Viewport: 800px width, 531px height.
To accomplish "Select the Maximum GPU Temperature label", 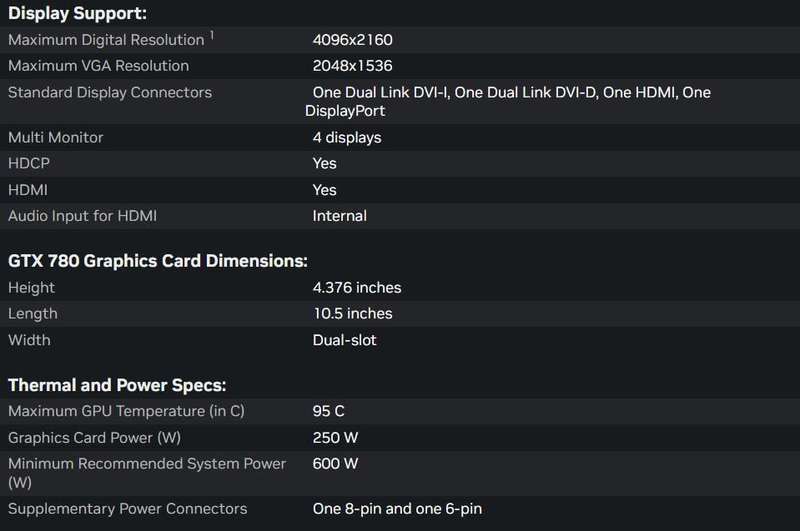I will pos(126,411).
